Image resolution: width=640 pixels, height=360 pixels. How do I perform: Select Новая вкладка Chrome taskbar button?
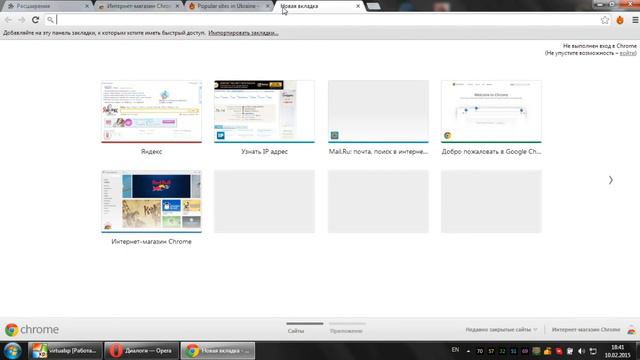pos(218,351)
